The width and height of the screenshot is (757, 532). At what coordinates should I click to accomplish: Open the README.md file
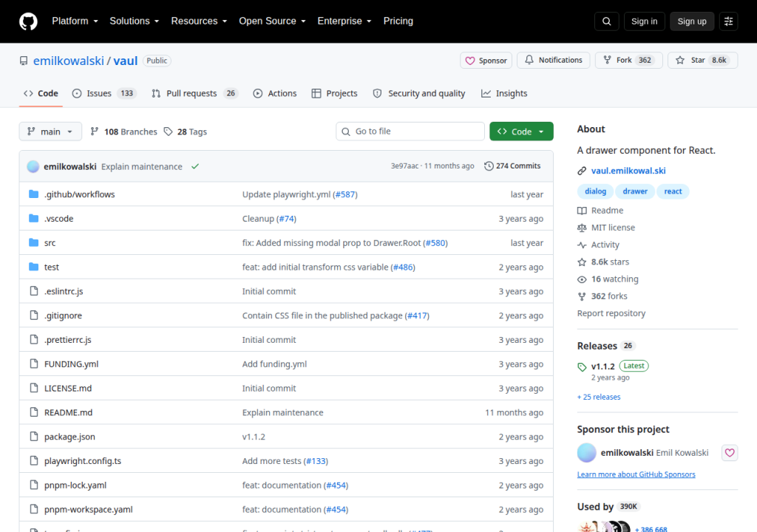coord(68,412)
